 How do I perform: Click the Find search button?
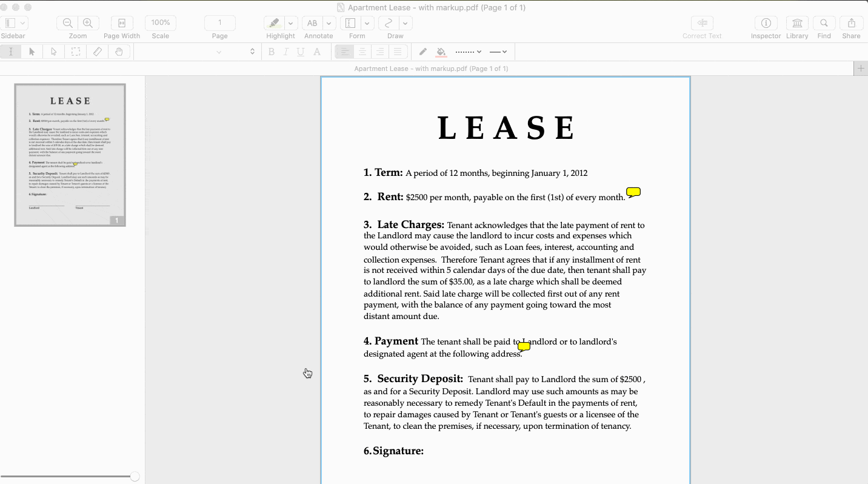[824, 23]
